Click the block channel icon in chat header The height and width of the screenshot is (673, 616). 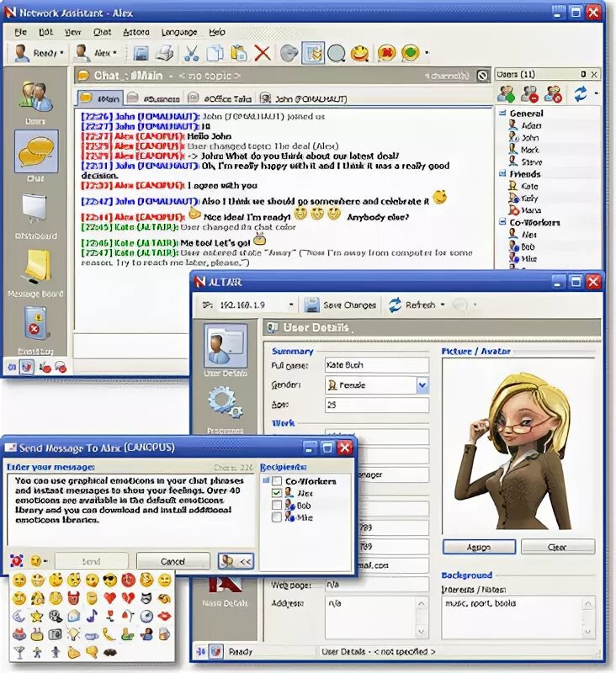(x=482, y=76)
